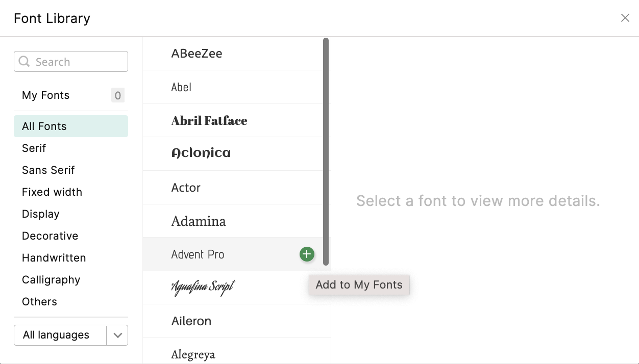
Task: Click the green Add to My Fonts plus icon
Action: 307,254
